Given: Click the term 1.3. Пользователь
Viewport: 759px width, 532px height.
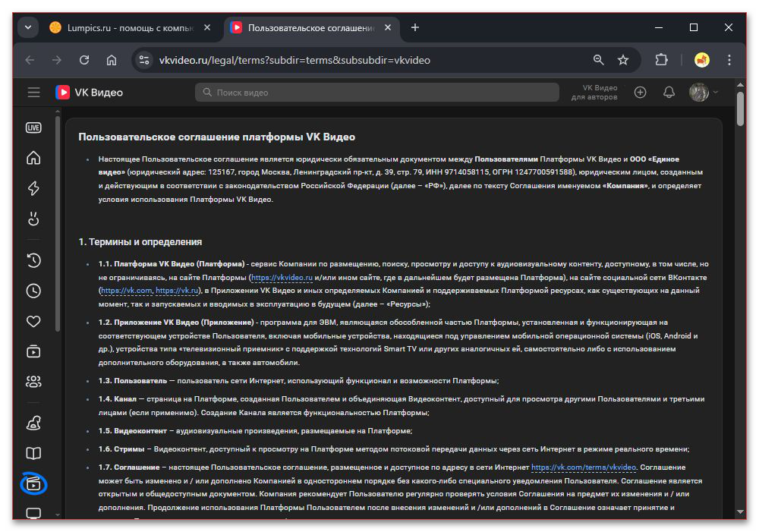Looking at the screenshot, I should [133, 380].
